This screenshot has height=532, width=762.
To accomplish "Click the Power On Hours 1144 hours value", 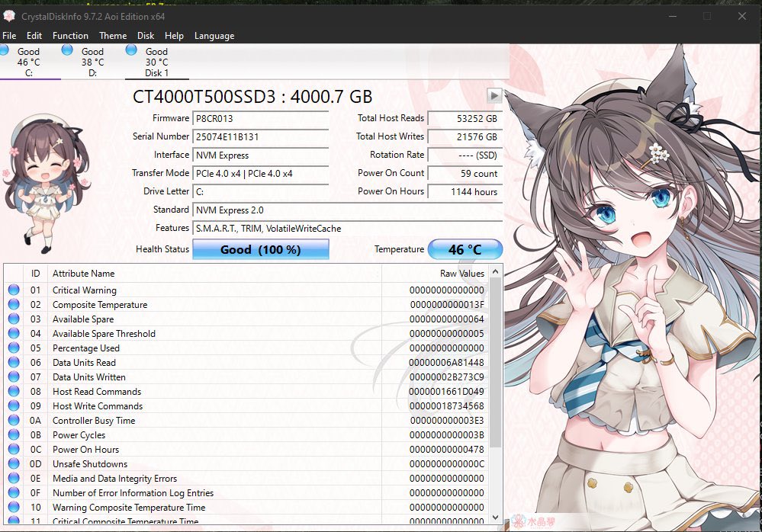I will pos(465,192).
